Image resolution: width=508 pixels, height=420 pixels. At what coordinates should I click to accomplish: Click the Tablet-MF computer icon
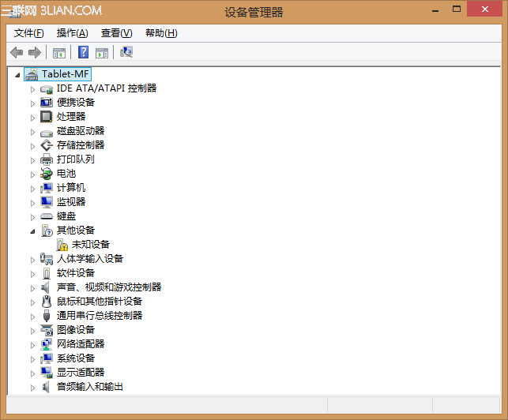click(x=32, y=74)
